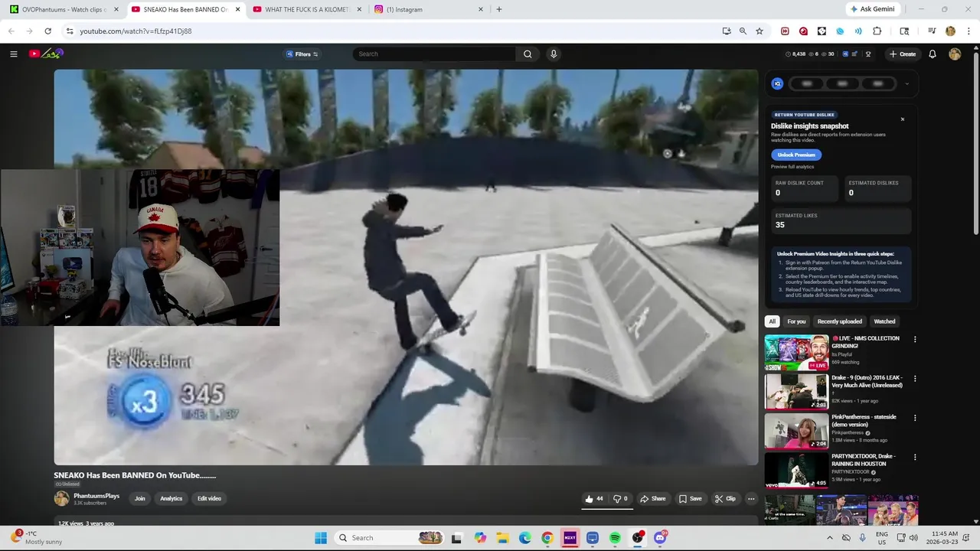The width and height of the screenshot is (980, 551).
Task: Open the YouTube guide hamburger menu
Action: (x=13, y=54)
